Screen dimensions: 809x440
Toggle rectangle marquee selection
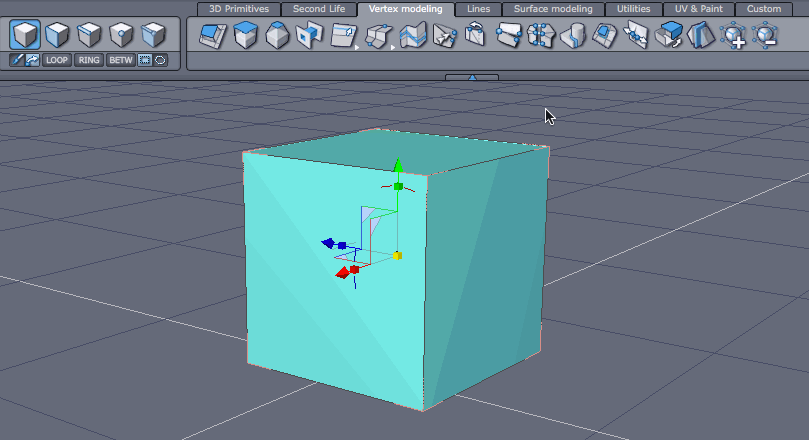[x=145, y=60]
